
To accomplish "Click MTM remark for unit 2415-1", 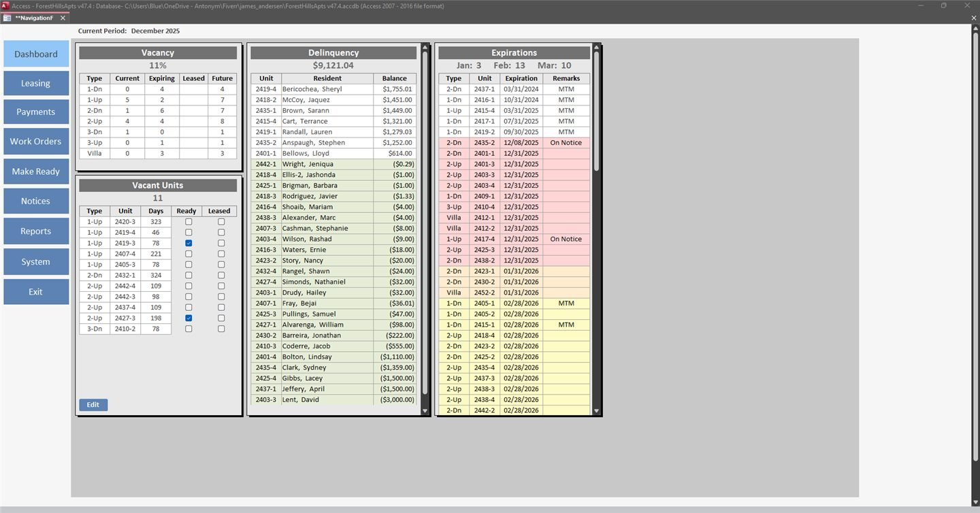I will pos(566,325).
